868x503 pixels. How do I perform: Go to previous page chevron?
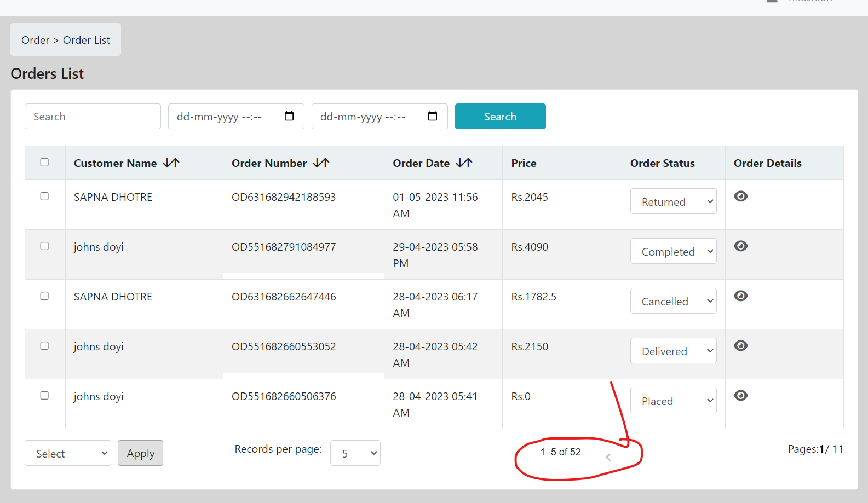click(608, 458)
